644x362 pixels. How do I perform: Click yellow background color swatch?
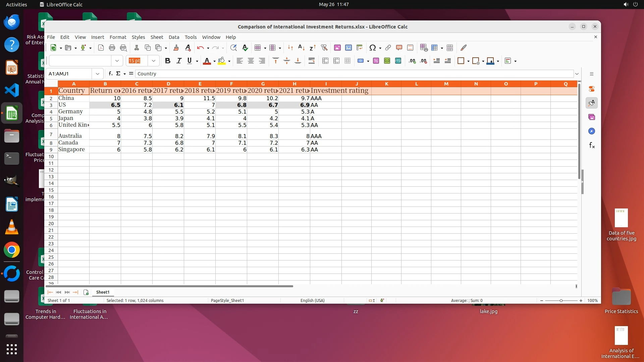(x=221, y=61)
